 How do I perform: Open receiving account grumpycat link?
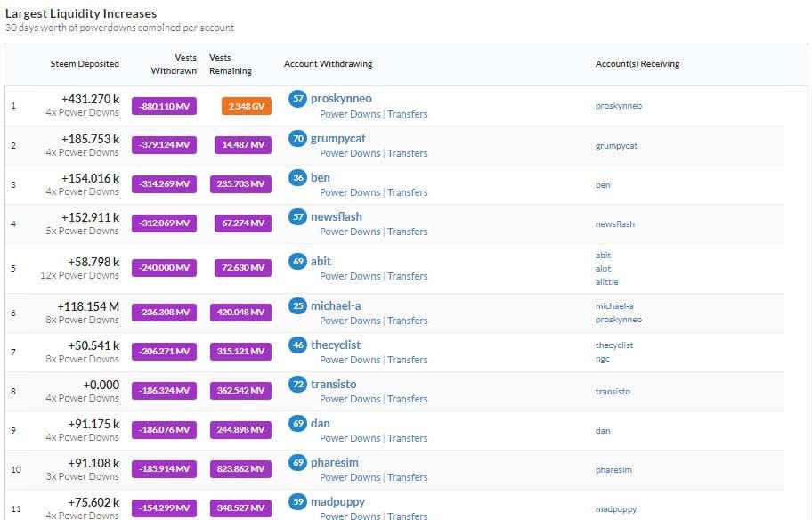[x=617, y=146]
